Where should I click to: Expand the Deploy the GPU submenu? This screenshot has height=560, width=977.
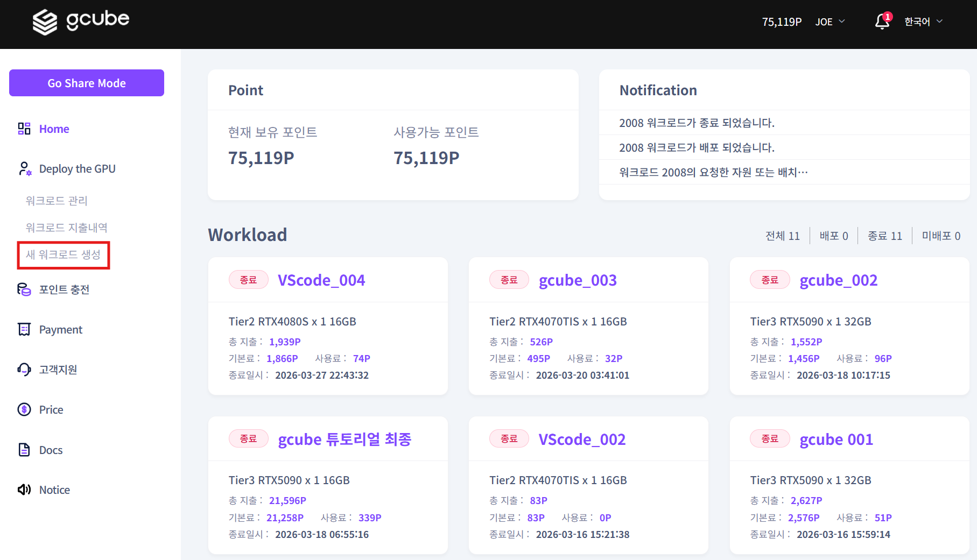coord(77,168)
